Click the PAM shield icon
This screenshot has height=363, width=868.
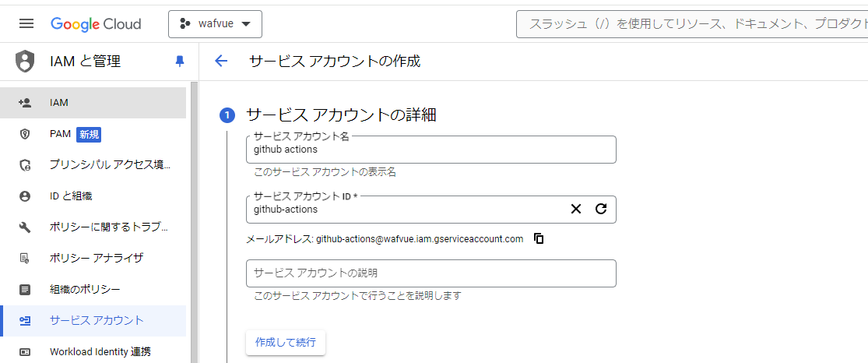point(25,133)
